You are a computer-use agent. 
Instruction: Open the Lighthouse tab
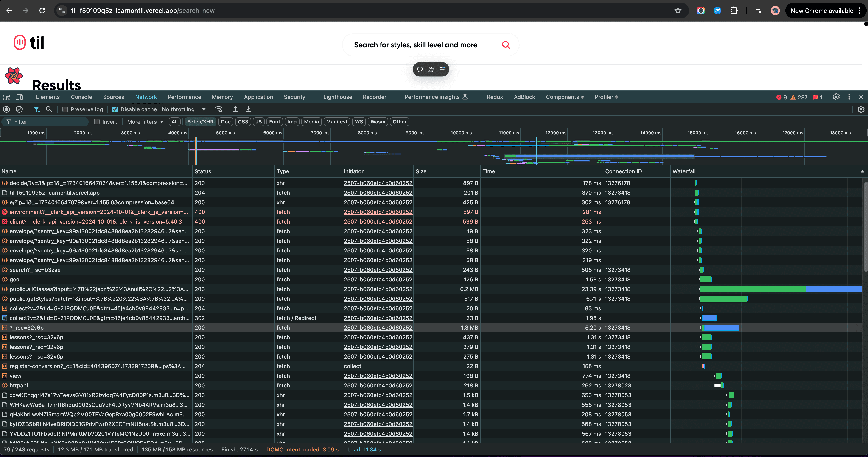click(337, 97)
